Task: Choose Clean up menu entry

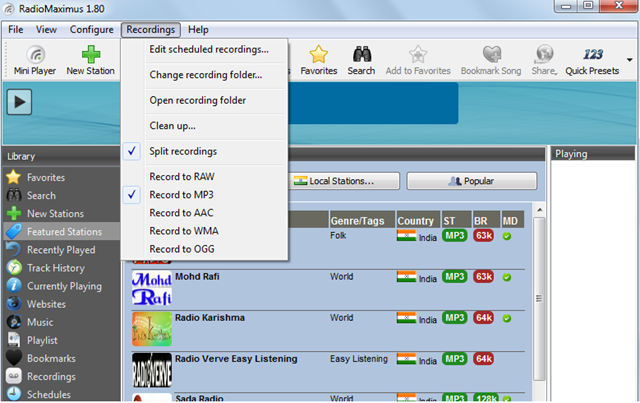Action: (x=204, y=125)
